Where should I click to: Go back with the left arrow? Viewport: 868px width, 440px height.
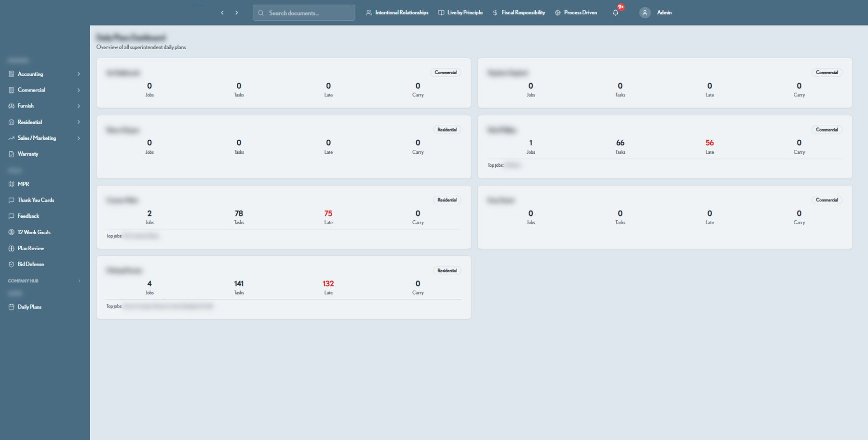[x=222, y=13]
